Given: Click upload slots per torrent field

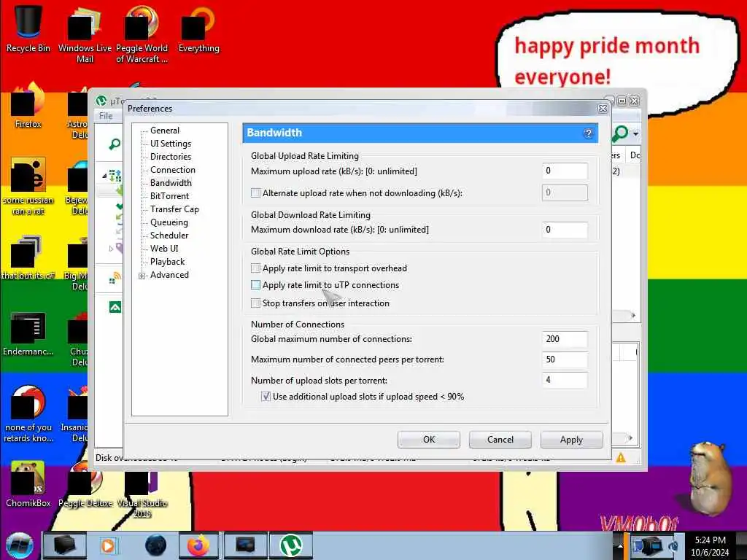Looking at the screenshot, I should pyautogui.click(x=565, y=380).
